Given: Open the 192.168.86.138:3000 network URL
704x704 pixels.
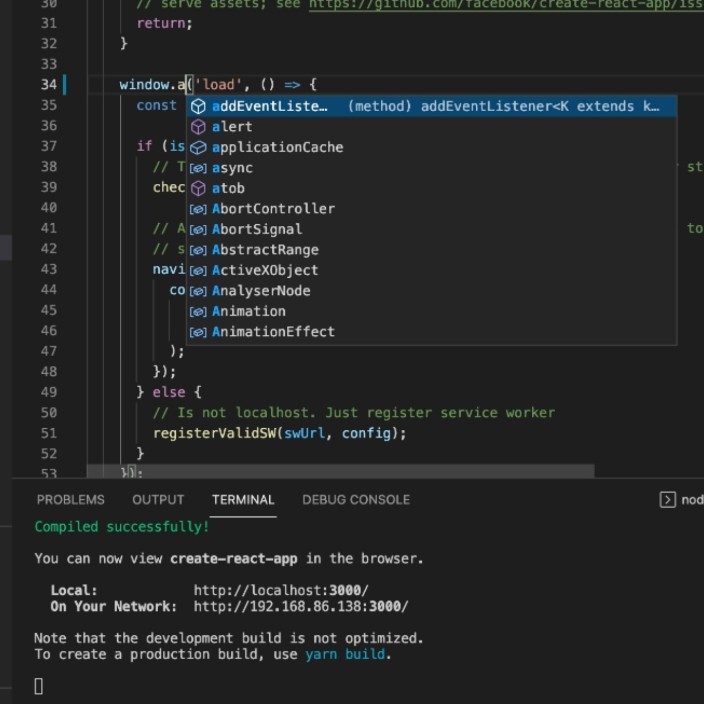Looking at the screenshot, I should pyautogui.click(x=300, y=606).
